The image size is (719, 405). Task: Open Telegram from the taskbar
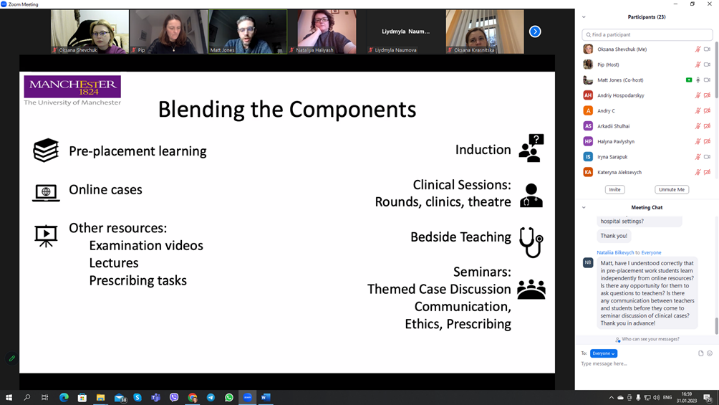211,397
